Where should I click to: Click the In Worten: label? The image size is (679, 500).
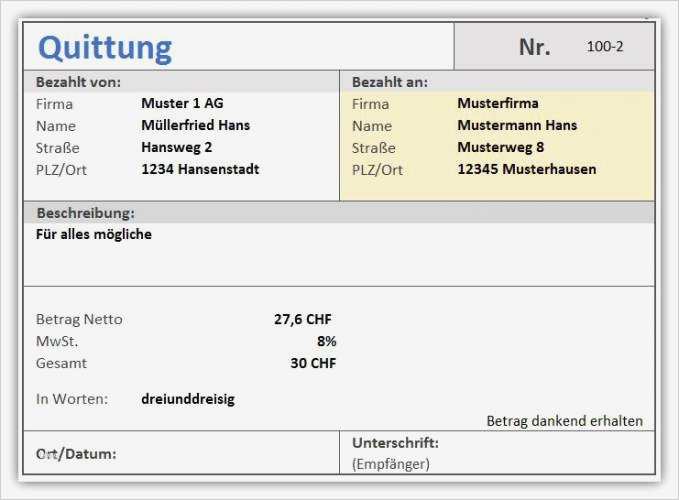click(72, 399)
